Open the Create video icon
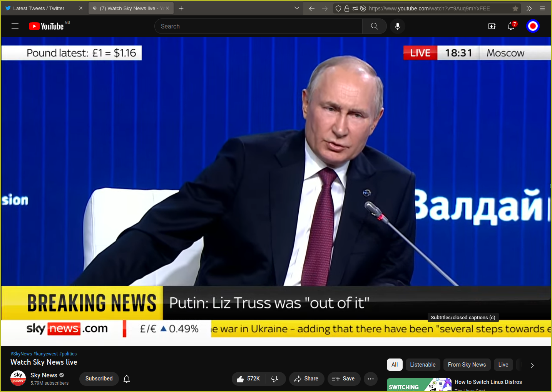Image resolution: width=552 pixels, height=392 pixels. 492,26
